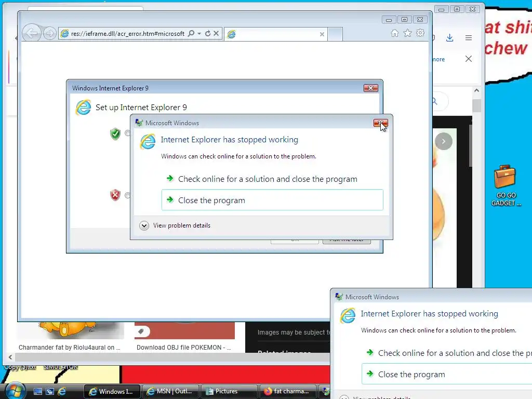Image resolution: width=532 pixels, height=399 pixels.
Task: Click the res://ieframe.dll address field
Action: pyautogui.click(x=128, y=34)
